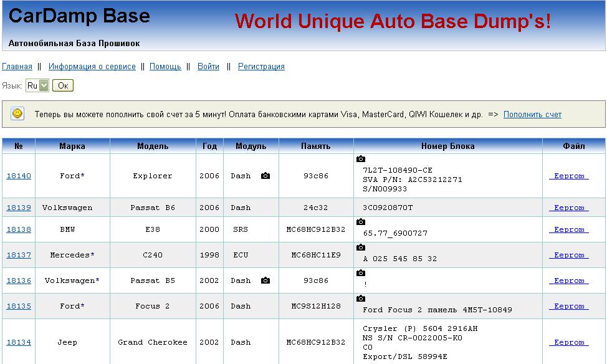The image size is (607, 364).
Task: Download Eeprom file for Passat B5
Action: click(x=569, y=280)
